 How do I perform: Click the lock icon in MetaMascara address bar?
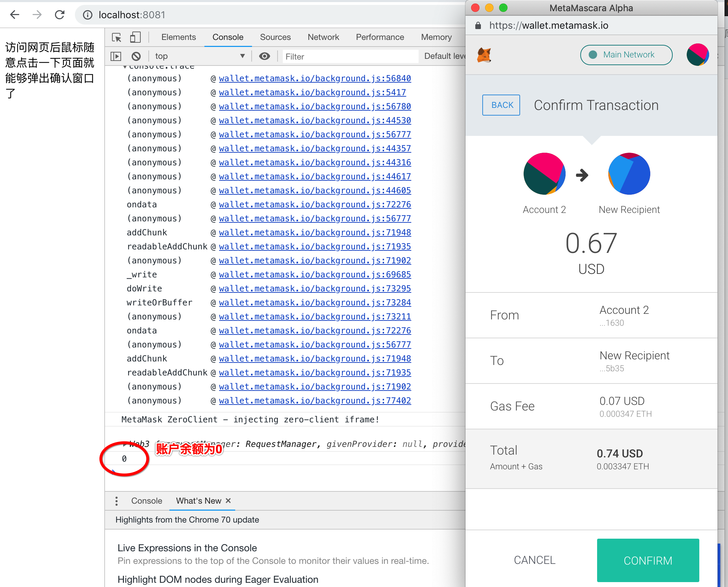click(478, 25)
